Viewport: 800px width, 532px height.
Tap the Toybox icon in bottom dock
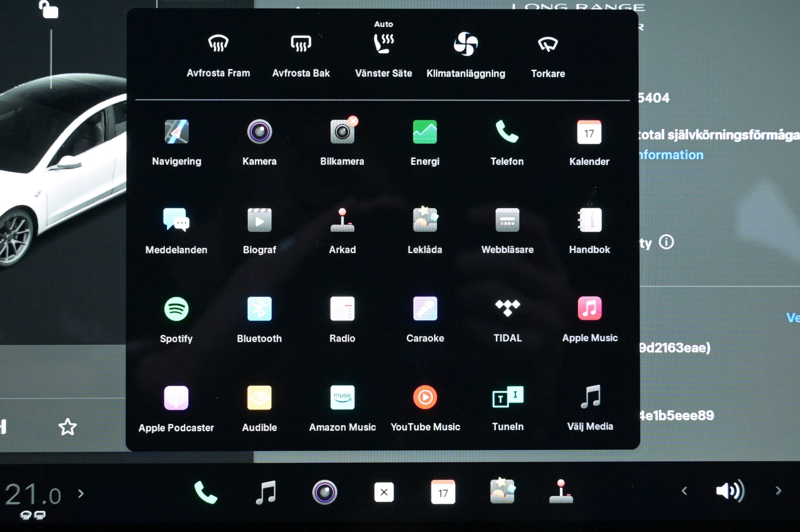pyautogui.click(x=502, y=490)
